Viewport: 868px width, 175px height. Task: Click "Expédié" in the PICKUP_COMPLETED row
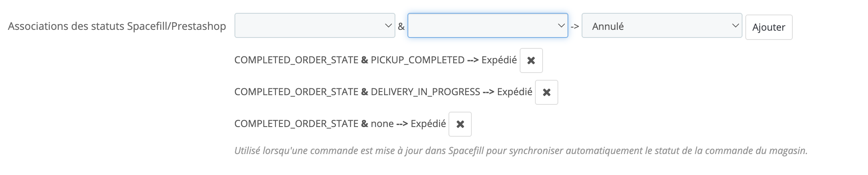point(499,60)
